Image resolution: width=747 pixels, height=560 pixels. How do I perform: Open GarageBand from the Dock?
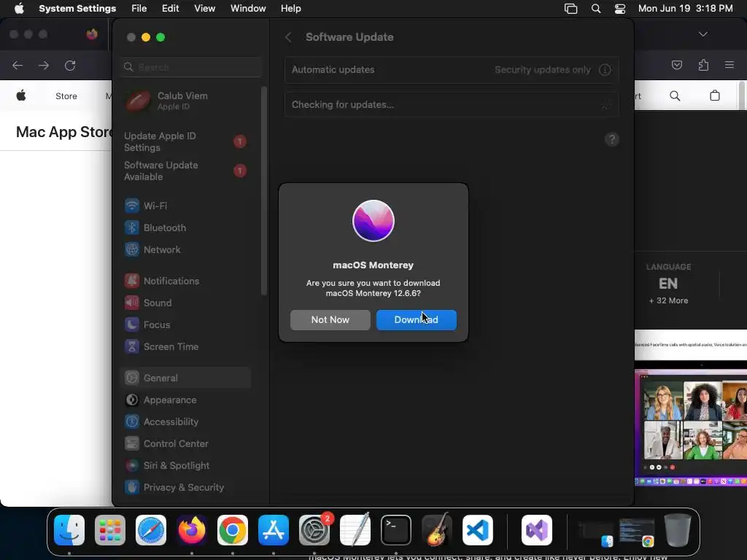click(x=437, y=530)
